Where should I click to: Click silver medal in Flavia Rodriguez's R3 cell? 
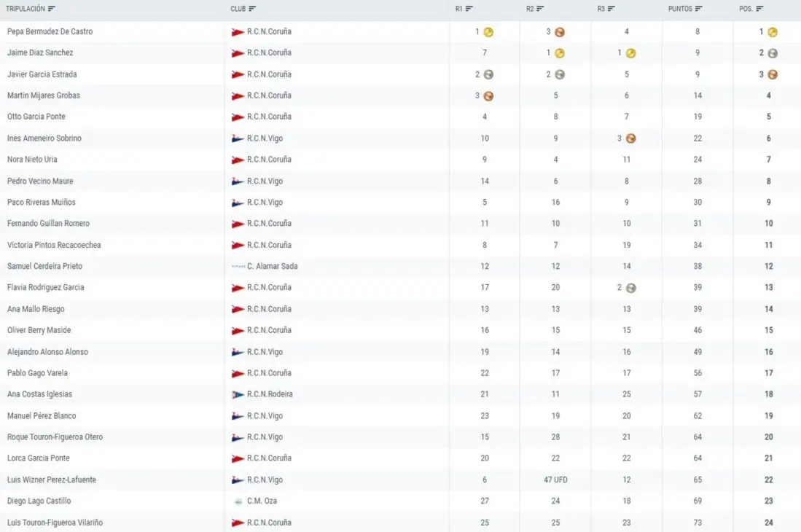pyautogui.click(x=631, y=288)
